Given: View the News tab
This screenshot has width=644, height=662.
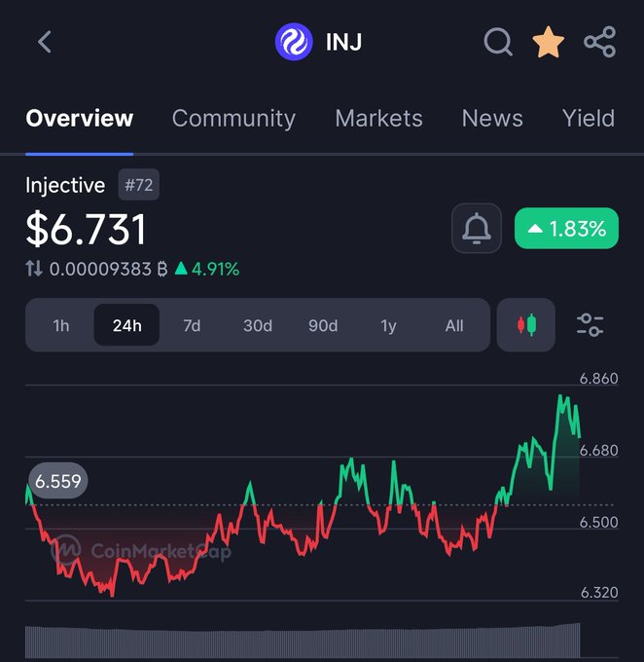Looking at the screenshot, I should click(492, 118).
